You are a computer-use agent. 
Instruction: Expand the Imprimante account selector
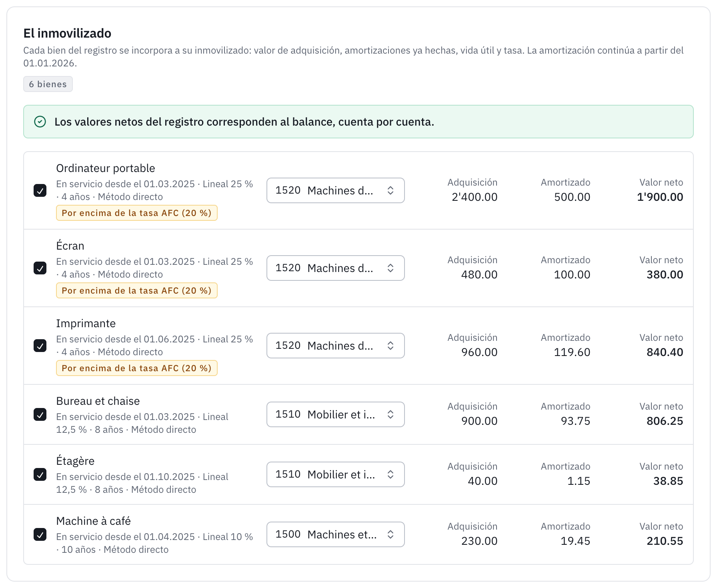click(335, 346)
